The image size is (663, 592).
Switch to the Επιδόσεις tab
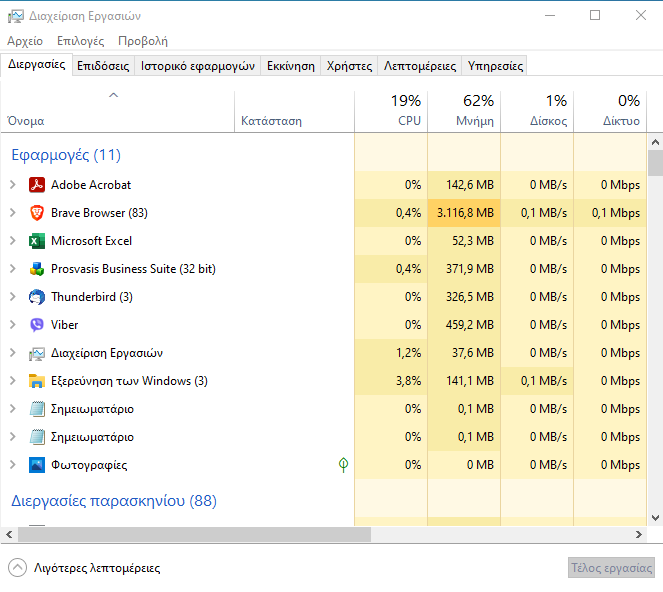point(103,66)
